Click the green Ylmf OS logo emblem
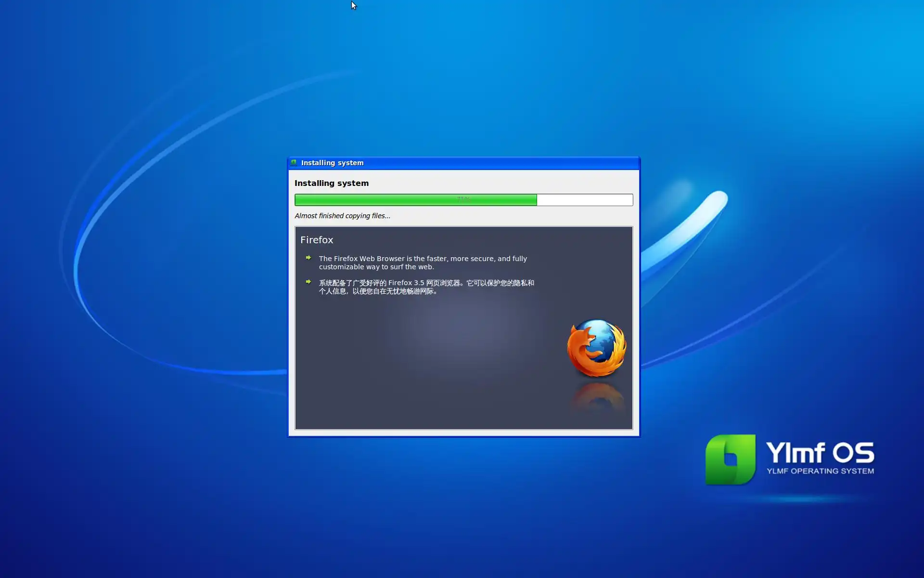 [x=730, y=459]
